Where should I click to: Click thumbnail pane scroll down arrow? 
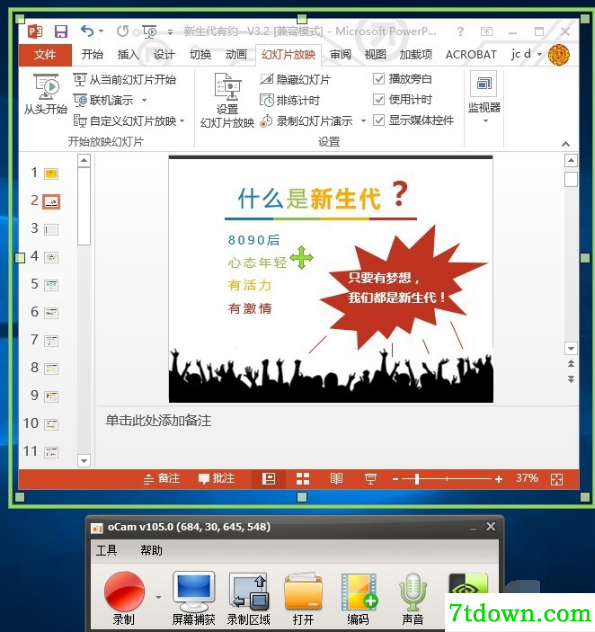[84, 460]
